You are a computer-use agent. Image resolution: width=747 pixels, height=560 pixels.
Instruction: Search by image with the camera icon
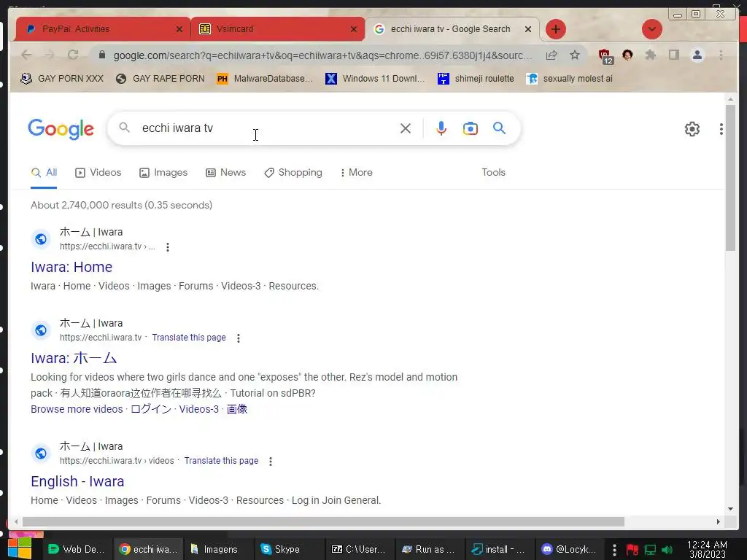click(x=471, y=128)
